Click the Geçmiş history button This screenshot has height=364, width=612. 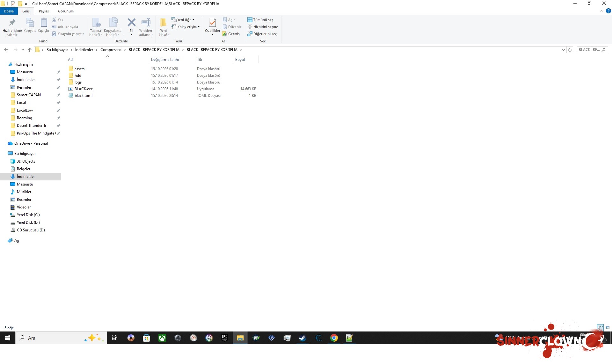pos(231,34)
